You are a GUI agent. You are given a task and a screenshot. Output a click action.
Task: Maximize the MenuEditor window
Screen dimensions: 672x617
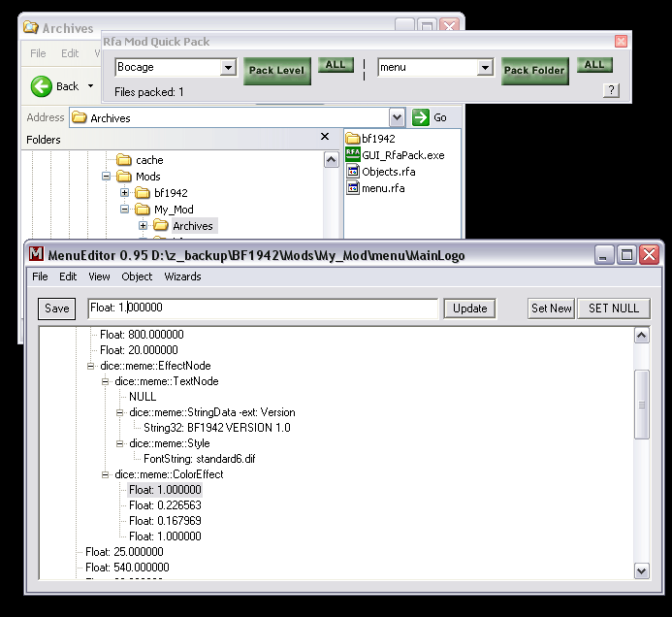(626, 255)
